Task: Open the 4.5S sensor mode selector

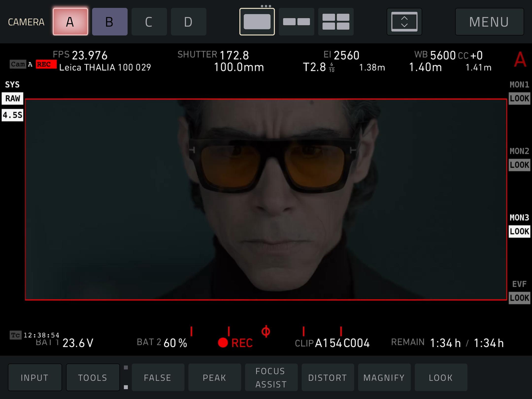Action: tap(13, 115)
